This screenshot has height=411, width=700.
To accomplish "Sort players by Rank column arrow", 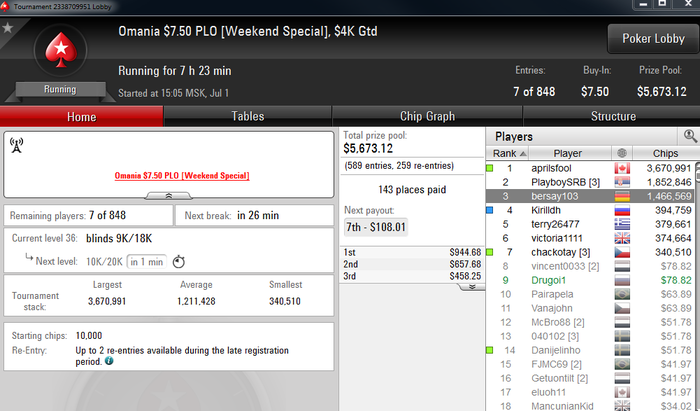I will pyautogui.click(x=523, y=154).
